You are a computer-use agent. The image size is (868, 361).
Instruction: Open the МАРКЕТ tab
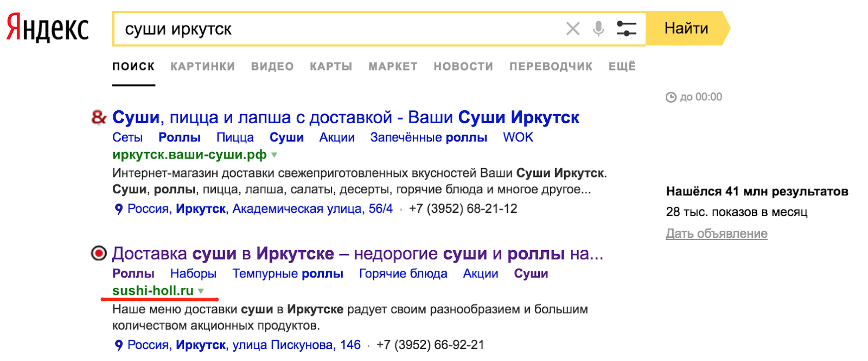[393, 66]
